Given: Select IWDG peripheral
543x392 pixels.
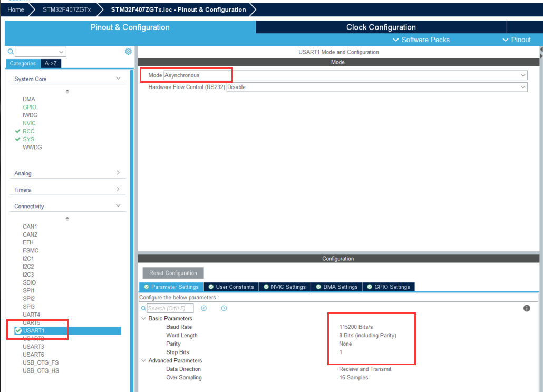Looking at the screenshot, I should click(30, 115).
